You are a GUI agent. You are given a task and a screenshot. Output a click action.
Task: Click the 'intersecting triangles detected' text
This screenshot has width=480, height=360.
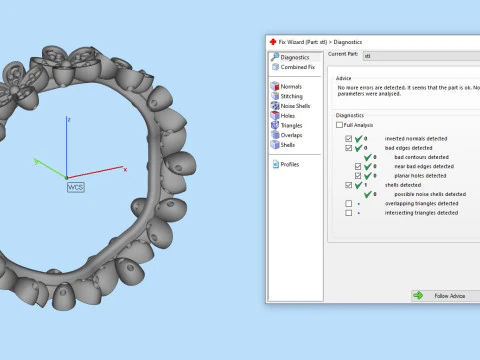tap(421, 213)
